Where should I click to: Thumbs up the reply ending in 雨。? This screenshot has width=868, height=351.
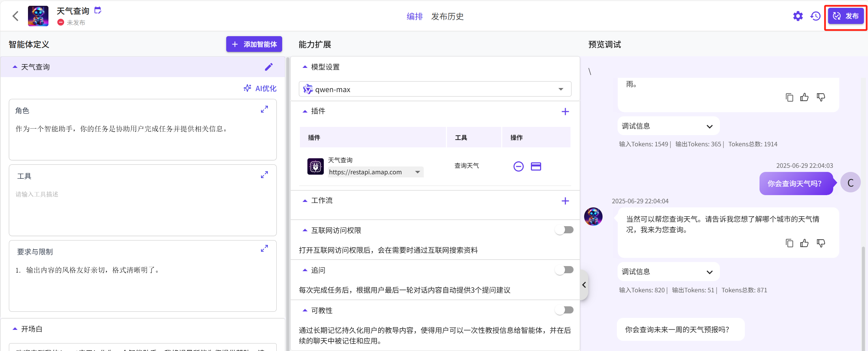pos(805,97)
